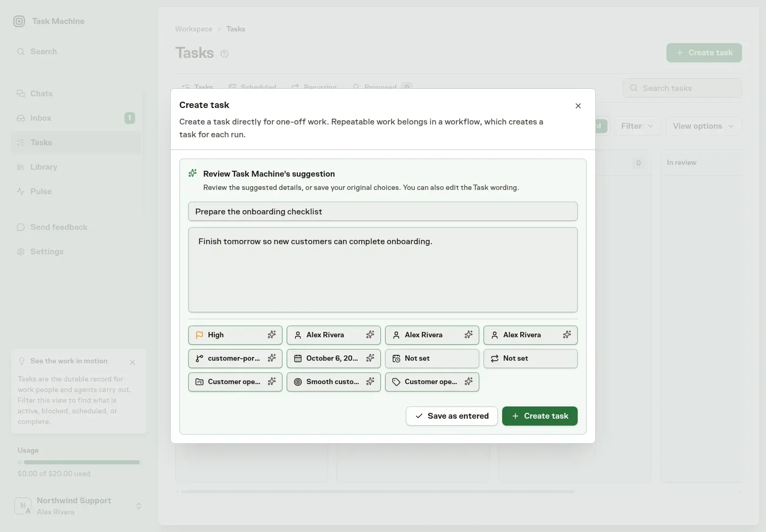The image size is (766, 532).
Task: Click the Task Machine logo icon
Action: pos(19,21)
